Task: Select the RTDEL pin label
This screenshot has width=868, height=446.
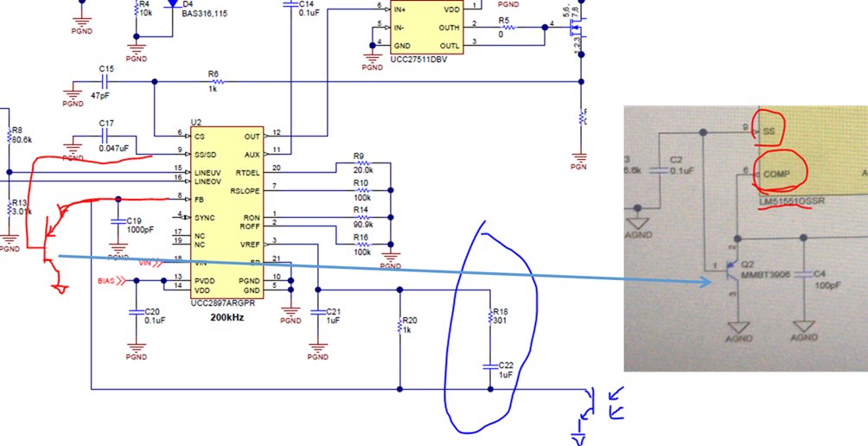Action: 248,172
